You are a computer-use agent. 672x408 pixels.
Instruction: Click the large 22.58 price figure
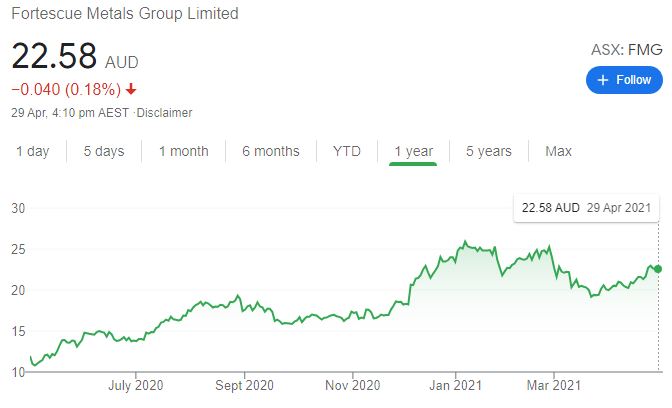pyautogui.click(x=53, y=56)
